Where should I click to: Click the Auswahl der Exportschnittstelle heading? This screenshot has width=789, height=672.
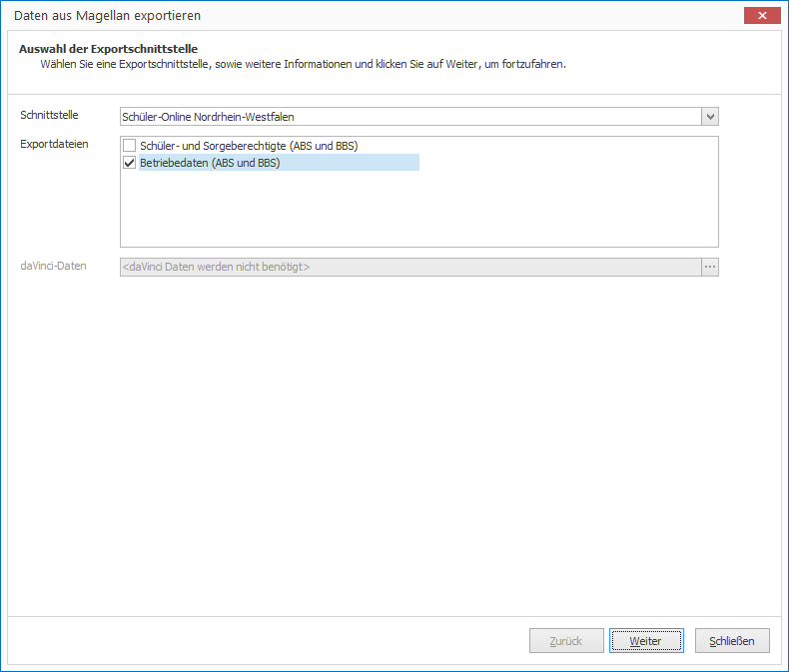click(108, 49)
